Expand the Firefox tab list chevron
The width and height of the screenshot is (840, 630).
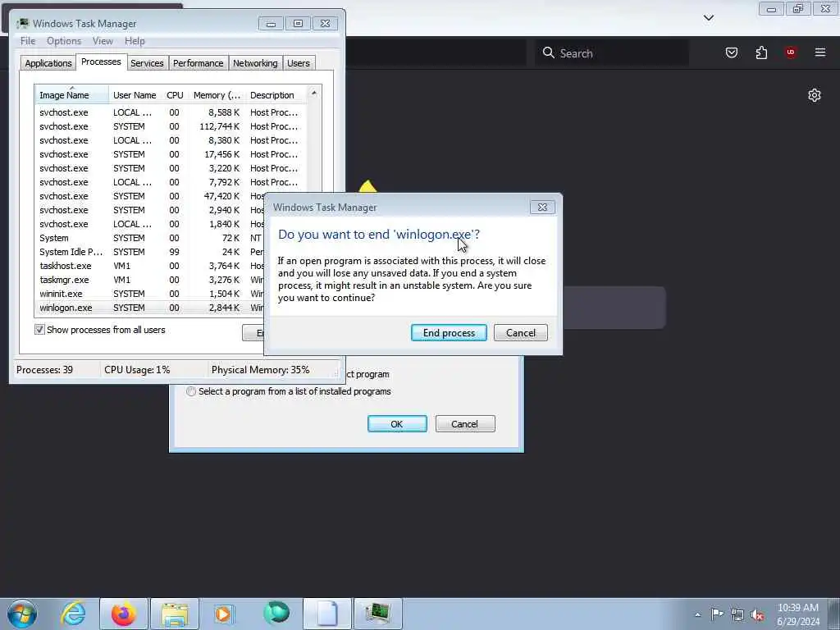708,18
